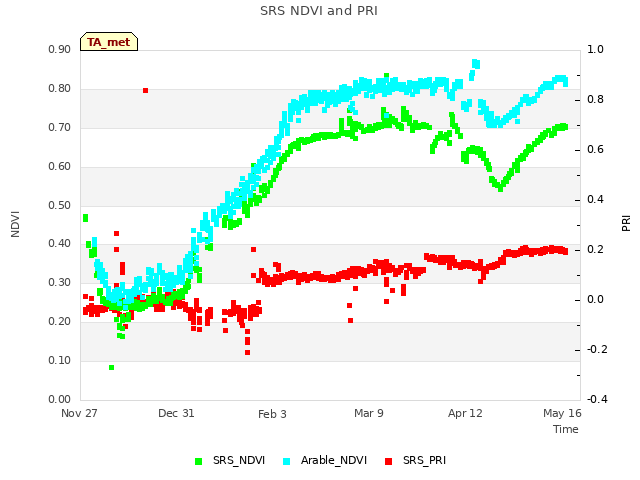Click the 0.0 PRI axis value
This screenshot has height=480, width=640.
coord(595,300)
